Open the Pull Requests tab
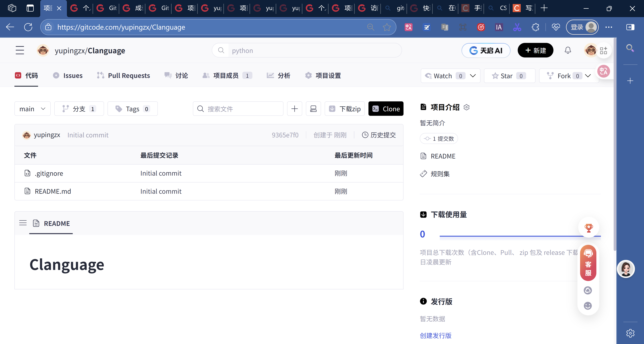644x344 pixels. (x=123, y=75)
